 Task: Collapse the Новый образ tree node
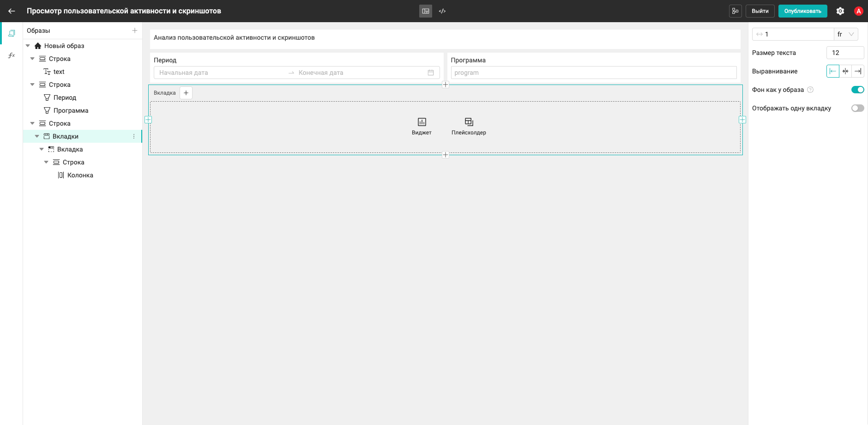pos(28,46)
